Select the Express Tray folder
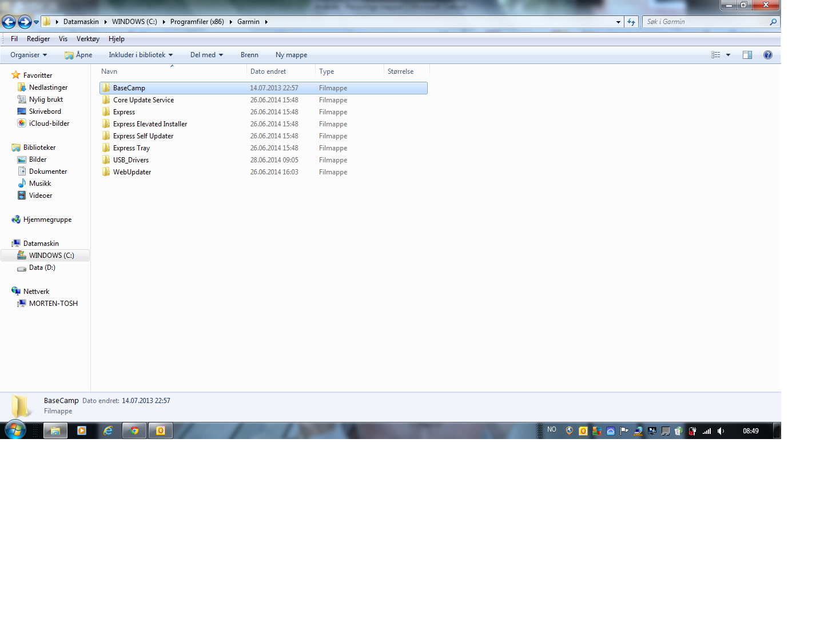 pos(264,148)
